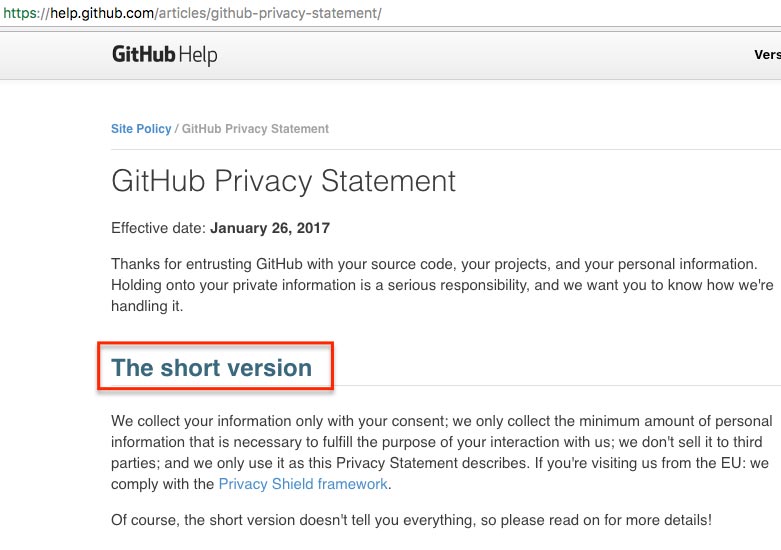Click the Thanks for entrusting GitHub paragraph
Screen dimensions: 781x550
coord(442,285)
